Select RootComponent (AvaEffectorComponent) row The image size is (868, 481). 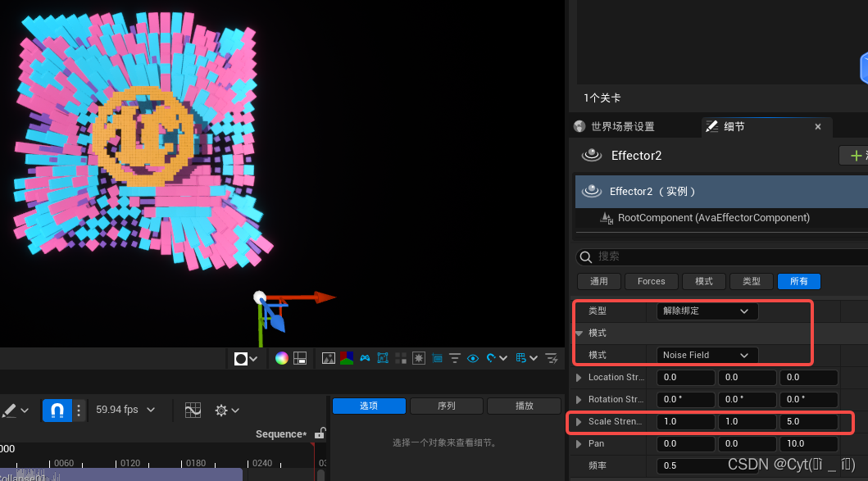click(722, 218)
